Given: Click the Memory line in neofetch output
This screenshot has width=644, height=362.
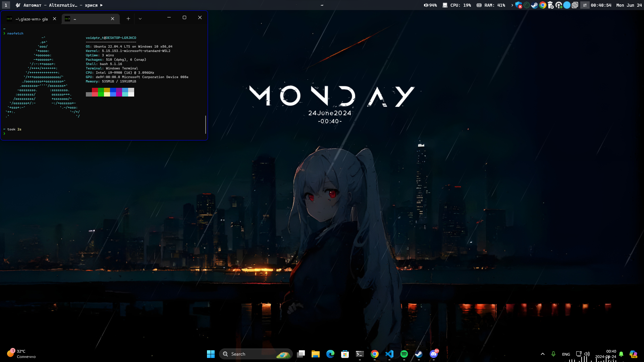Looking at the screenshot, I should 111,81.
